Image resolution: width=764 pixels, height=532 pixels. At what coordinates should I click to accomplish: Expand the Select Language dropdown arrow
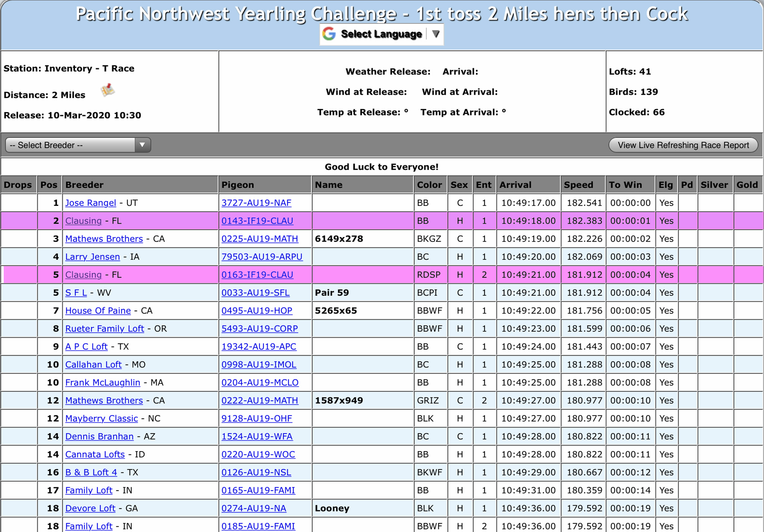tap(435, 34)
